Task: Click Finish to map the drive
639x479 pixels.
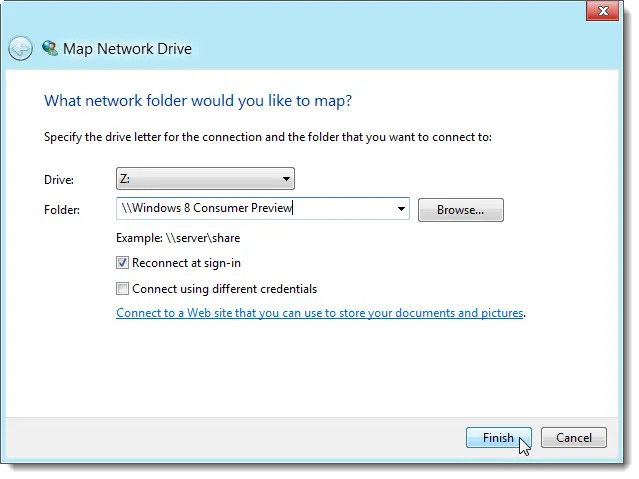Action: click(498, 438)
